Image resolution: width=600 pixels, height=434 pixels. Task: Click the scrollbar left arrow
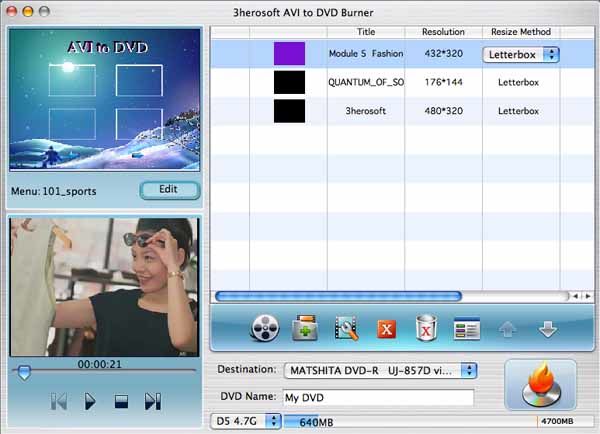(575, 296)
